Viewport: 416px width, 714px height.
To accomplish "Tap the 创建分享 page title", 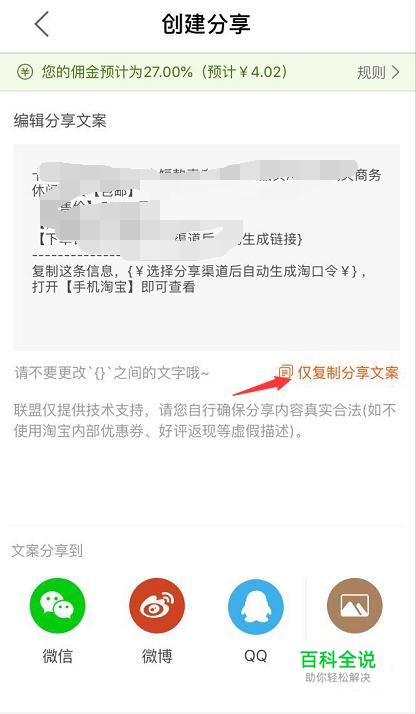I will pos(206,24).
